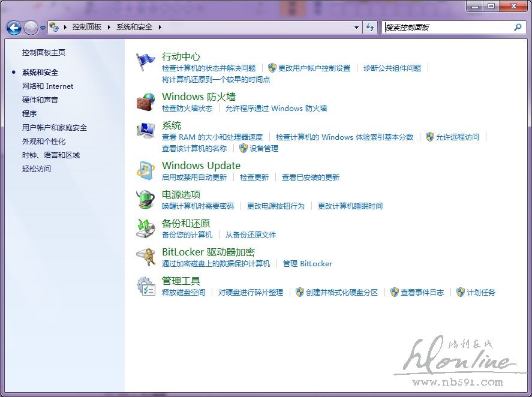This screenshot has width=532, height=397.
Task: Click shield icon beside 查看事件日志
Action: 394,292
